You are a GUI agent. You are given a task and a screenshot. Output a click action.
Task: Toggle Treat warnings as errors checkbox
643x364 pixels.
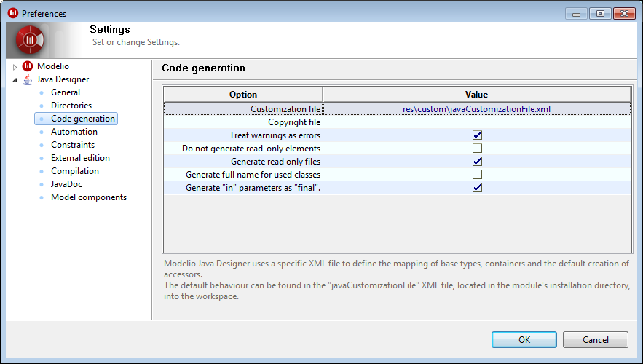click(x=477, y=135)
